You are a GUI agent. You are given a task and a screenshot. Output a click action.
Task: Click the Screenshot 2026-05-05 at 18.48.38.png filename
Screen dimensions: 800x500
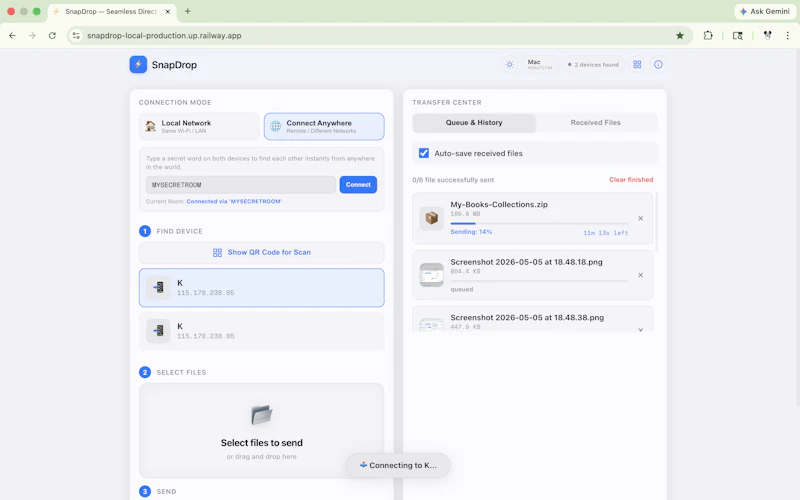coord(527,317)
